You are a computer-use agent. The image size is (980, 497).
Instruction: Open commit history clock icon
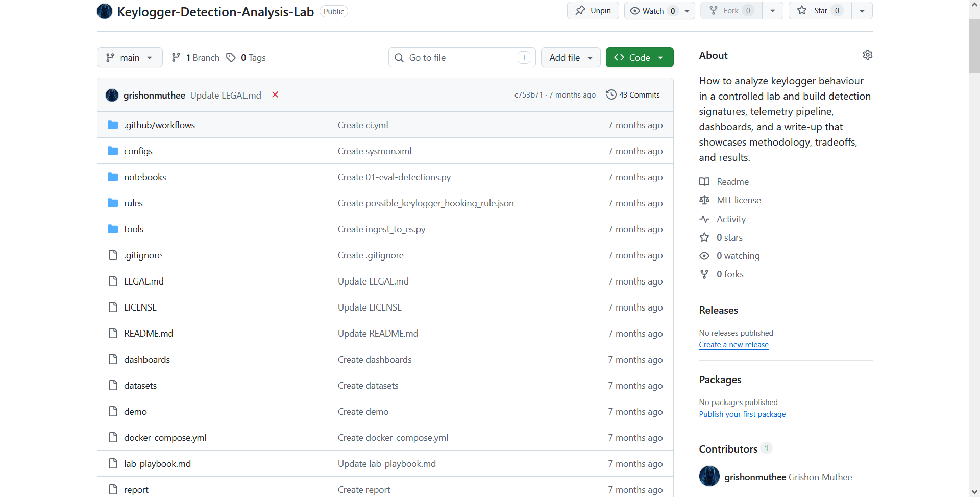[x=611, y=94]
